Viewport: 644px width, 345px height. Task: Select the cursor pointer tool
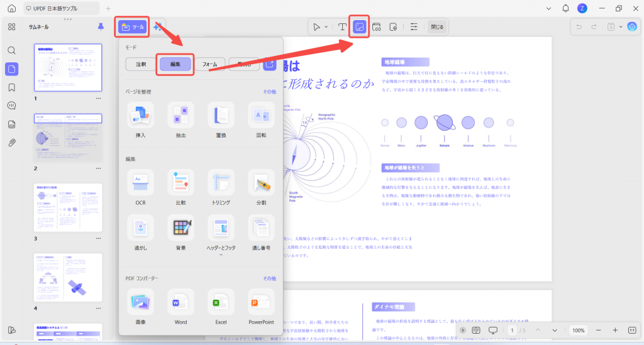317,27
